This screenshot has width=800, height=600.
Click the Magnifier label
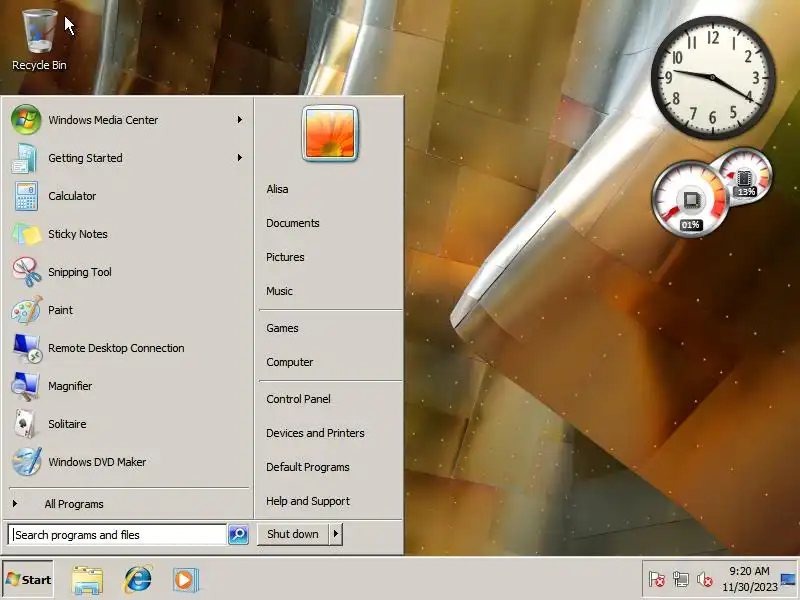point(70,386)
